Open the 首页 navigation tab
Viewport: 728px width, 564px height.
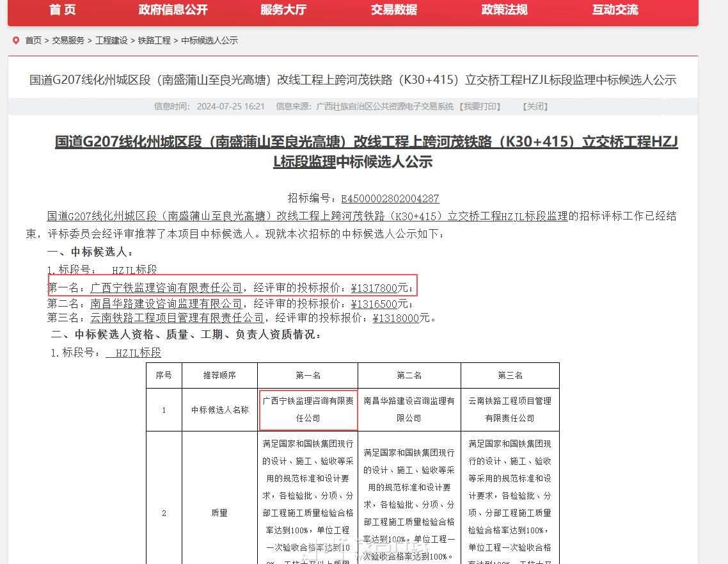(x=63, y=10)
